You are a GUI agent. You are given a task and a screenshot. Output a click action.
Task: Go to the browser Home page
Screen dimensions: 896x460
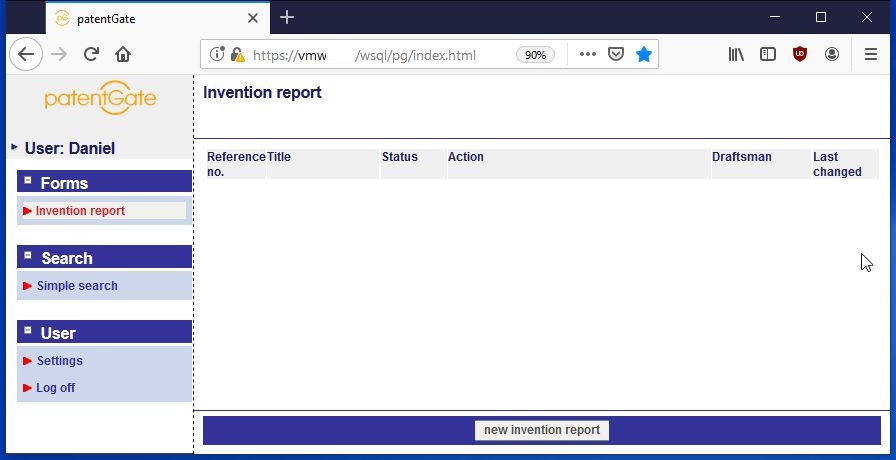(x=123, y=54)
